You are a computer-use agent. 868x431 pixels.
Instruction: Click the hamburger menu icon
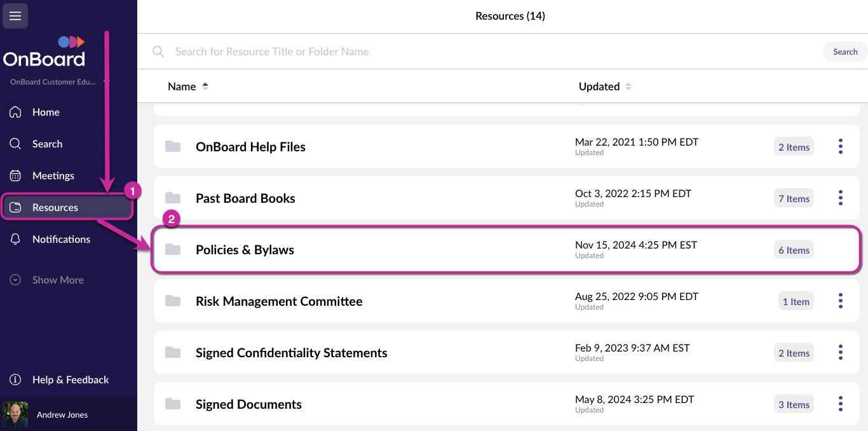pos(15,16)
